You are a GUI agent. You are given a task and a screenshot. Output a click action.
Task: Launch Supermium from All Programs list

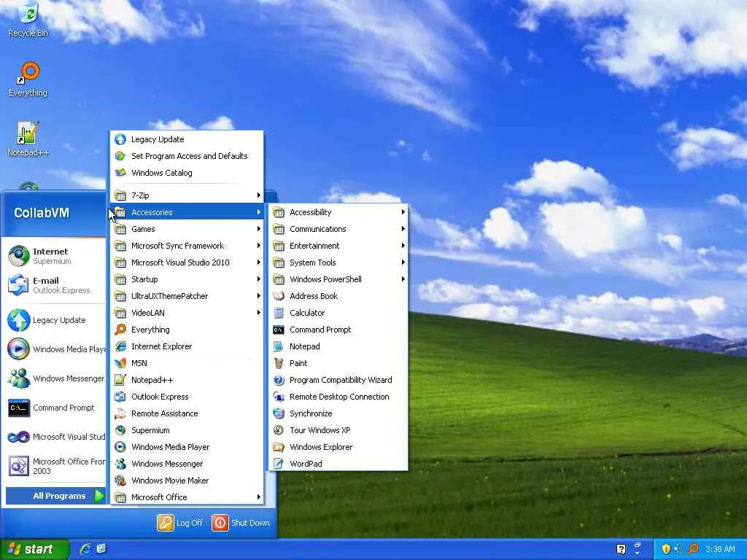click(x=187, y=430)
